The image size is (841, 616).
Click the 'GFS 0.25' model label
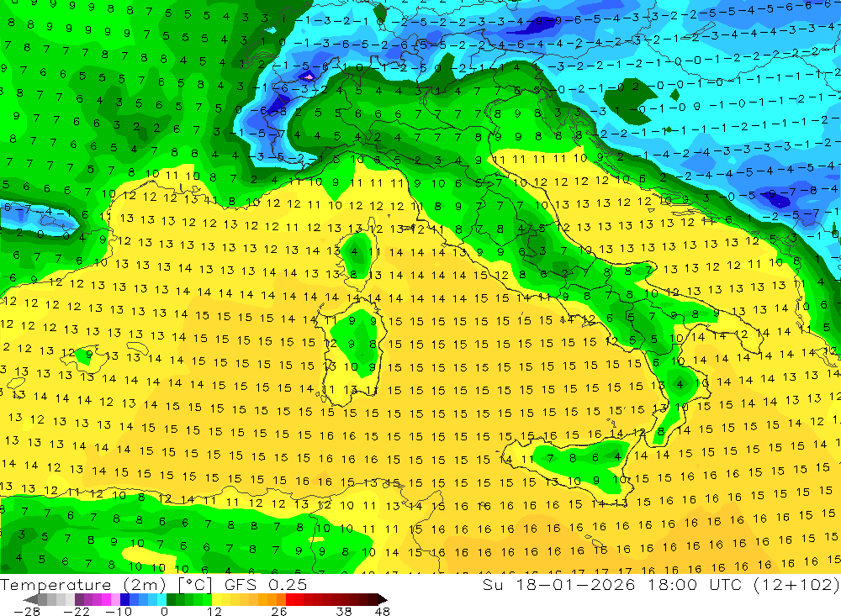click(x=266, y=585)
